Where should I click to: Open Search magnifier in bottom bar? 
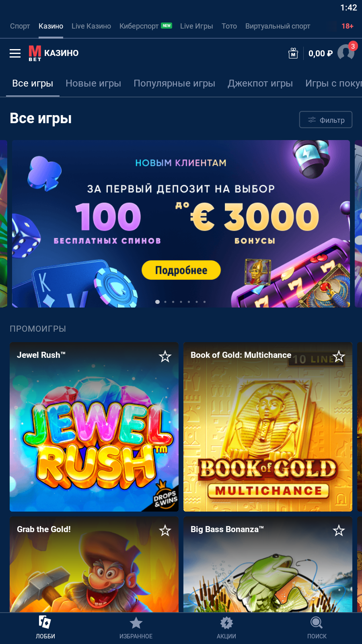click(x=317, y=623)
